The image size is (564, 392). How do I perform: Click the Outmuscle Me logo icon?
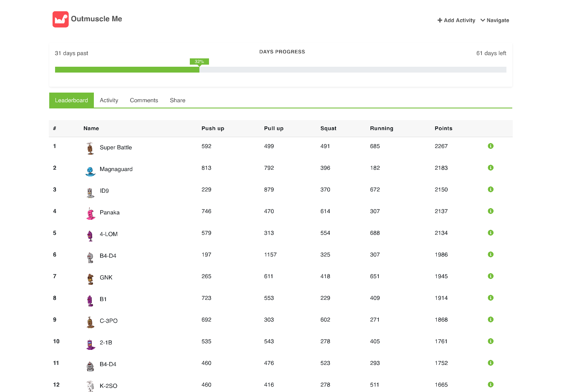pos(60,19)
